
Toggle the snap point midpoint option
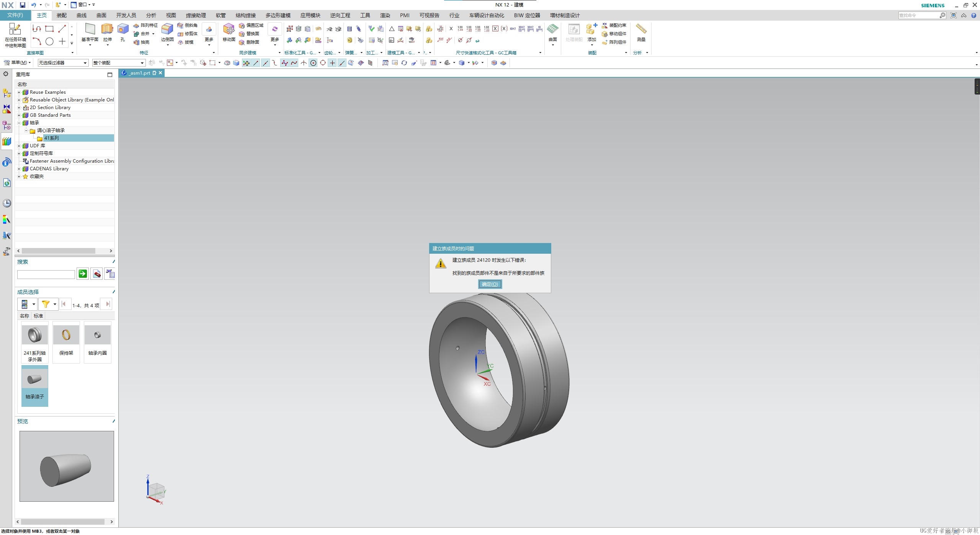tap(265, 63)
